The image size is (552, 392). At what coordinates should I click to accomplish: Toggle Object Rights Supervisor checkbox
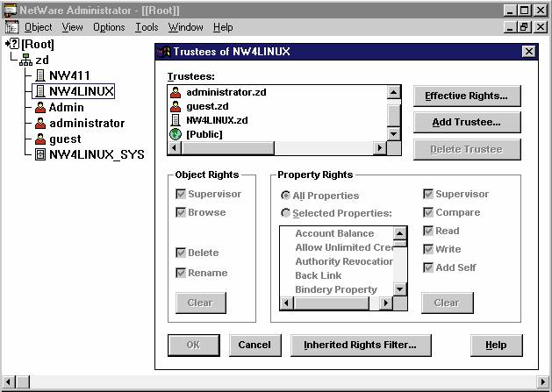(181, 194)
